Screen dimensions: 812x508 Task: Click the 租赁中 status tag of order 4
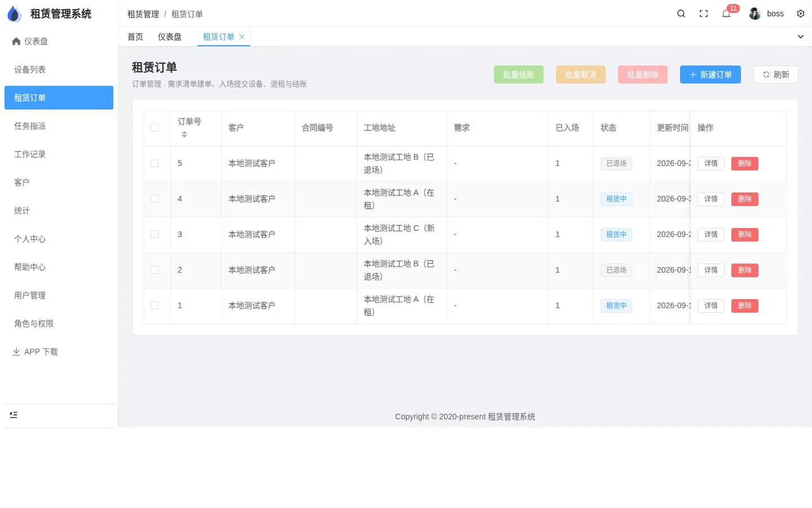point(616,199)
